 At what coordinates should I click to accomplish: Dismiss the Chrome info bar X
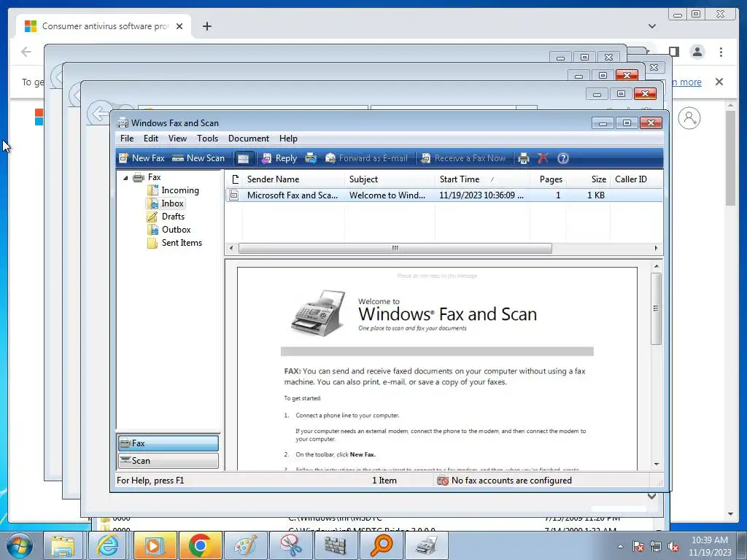[x=719, y=82]
